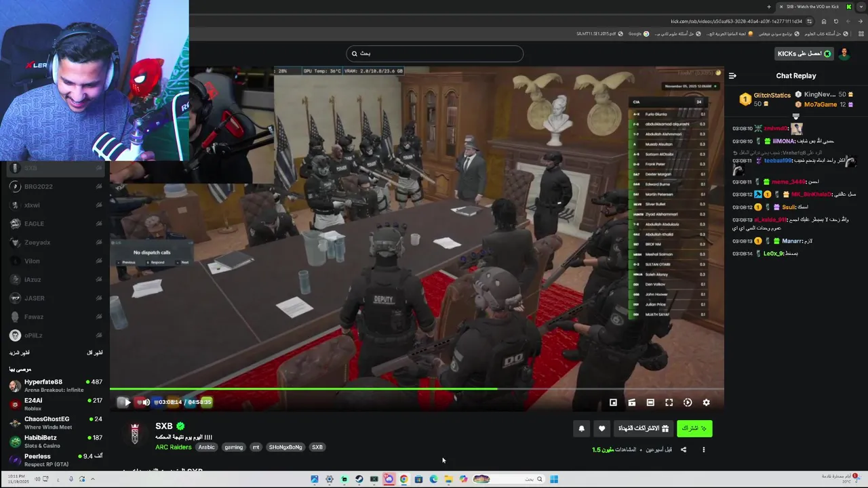Open BRG2022 channel in sidebar

click(56, 186)
